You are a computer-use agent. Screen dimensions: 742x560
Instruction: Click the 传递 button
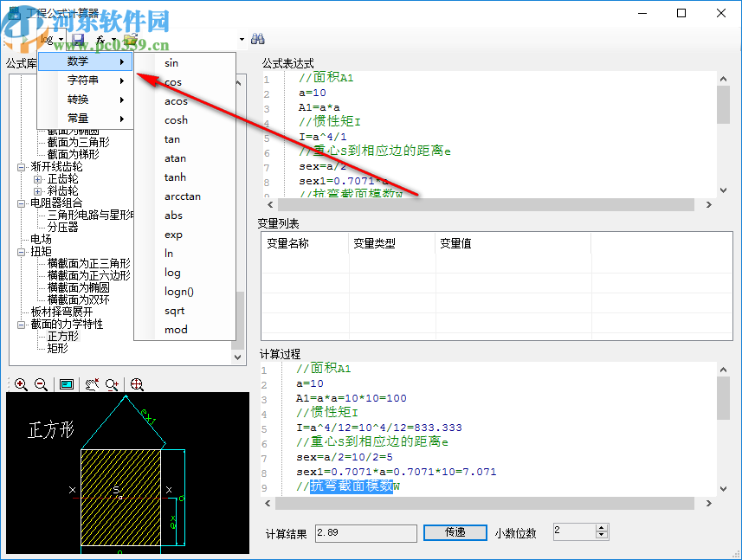point(455,532)
